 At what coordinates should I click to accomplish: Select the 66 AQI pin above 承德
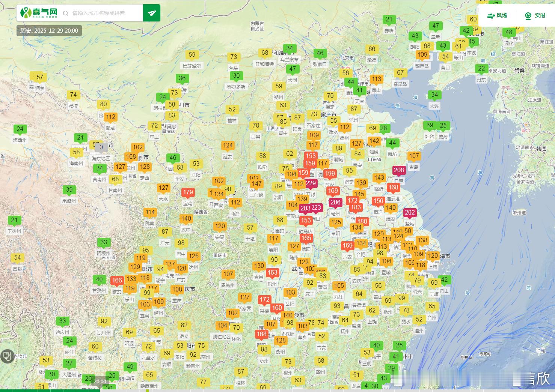pyautogui.click(x=372, y=50)
